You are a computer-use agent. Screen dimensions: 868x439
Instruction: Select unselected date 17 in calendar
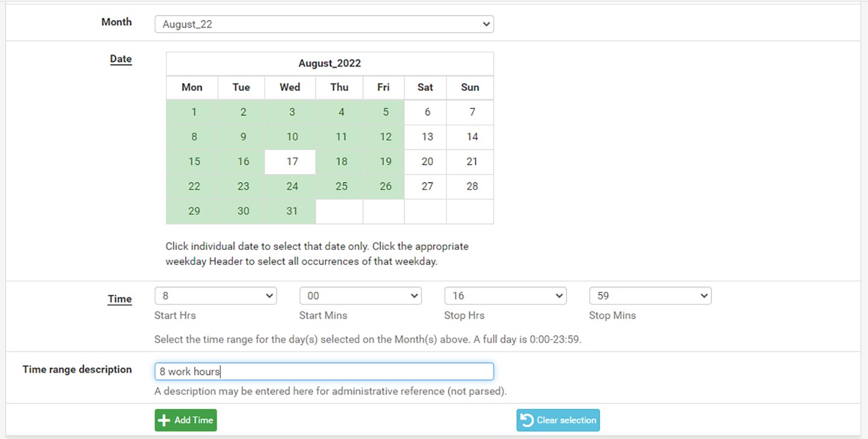pos(292,161)
